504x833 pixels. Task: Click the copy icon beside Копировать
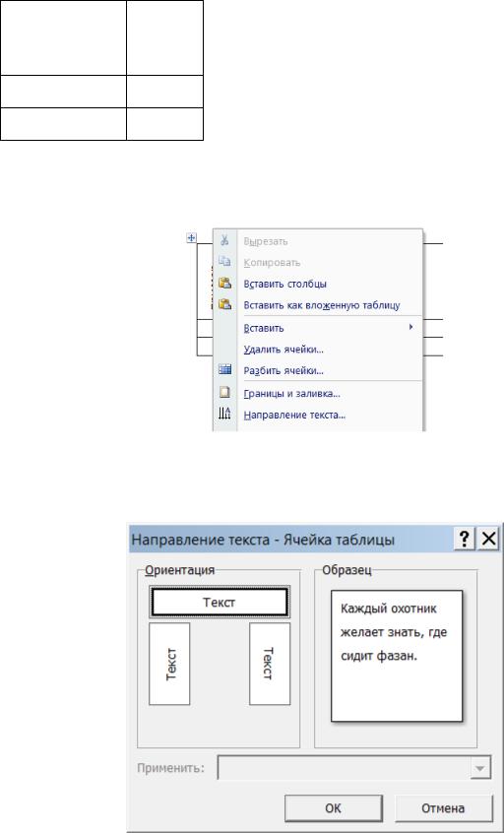point(224,262)
